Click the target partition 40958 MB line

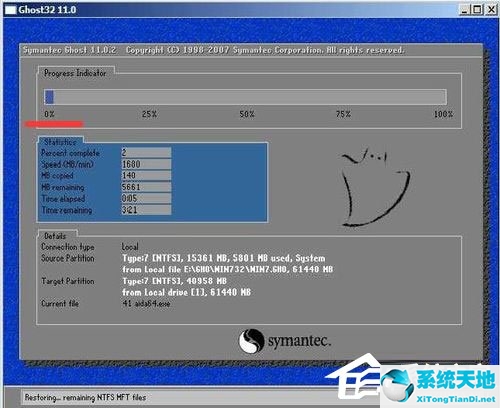click(x=174, y=281)
